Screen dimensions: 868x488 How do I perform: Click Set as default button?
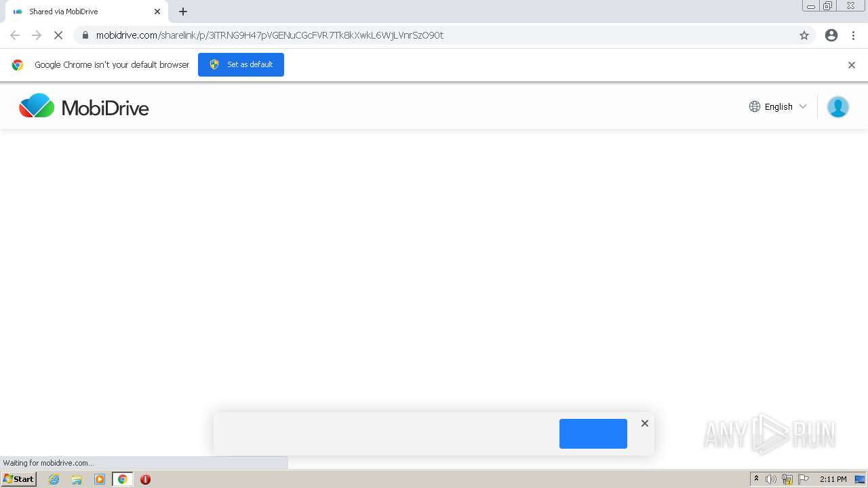(241, 64)
